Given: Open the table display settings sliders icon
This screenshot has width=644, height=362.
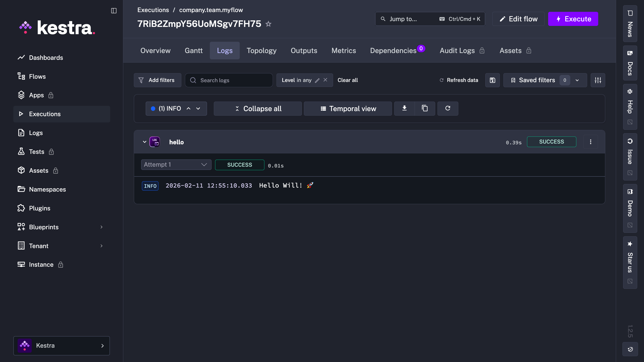Looking at the screenshot, I should click(598, 80).
